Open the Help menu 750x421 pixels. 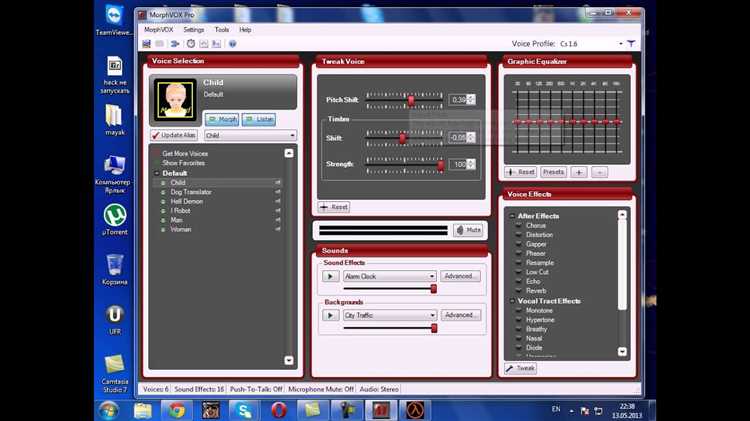pyautogui.click(x=245, y=30)
